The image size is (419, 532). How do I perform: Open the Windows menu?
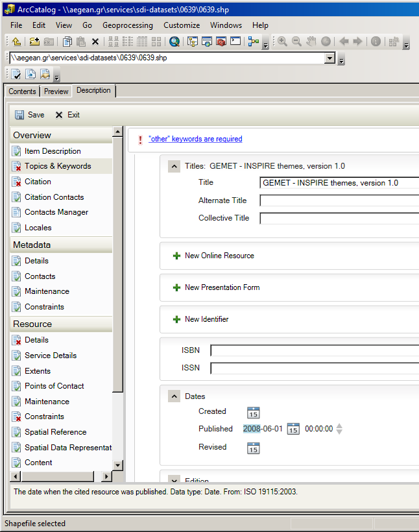(226, 25)
